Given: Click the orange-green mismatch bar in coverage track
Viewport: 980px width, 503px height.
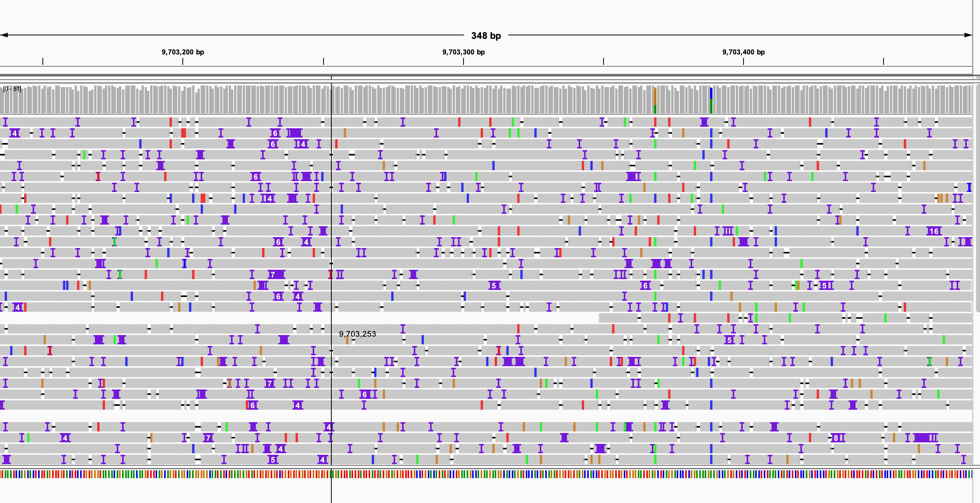Looking at the screenshot, I should click(x=655, y=101).
